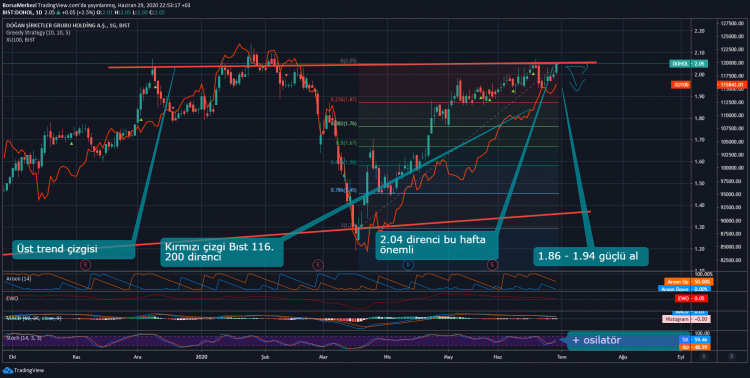Click the 115843.01 index value label
The width and height of the screenshot is (750, 378).
point(731,85)
